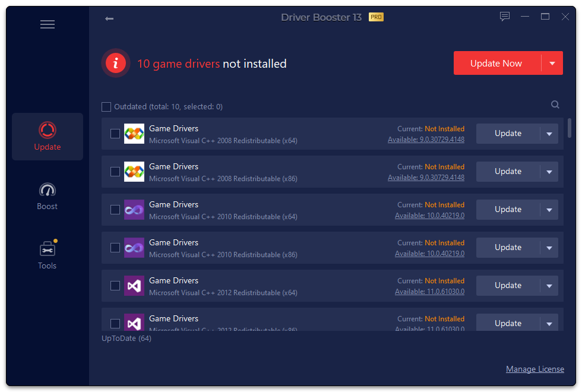Check Visual C++ 2008 Redistributable (x86)

coord(115,172)
